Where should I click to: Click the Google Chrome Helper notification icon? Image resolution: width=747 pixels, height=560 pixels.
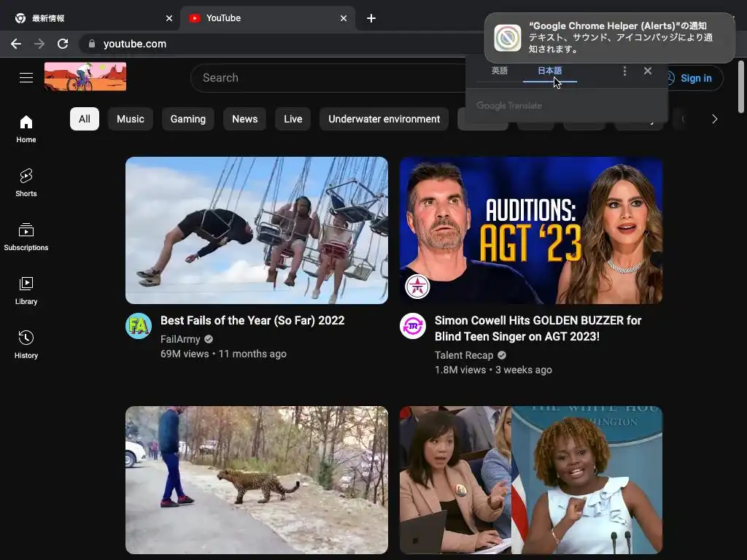tap(508, 38)
